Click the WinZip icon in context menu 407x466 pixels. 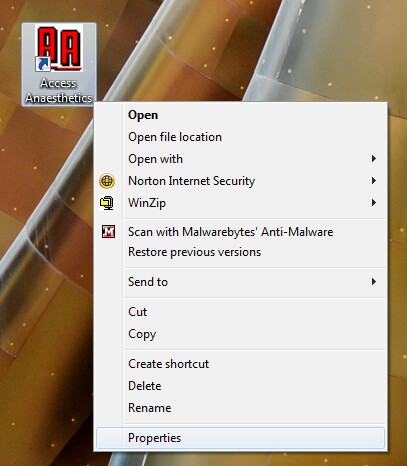click(107, 203)
